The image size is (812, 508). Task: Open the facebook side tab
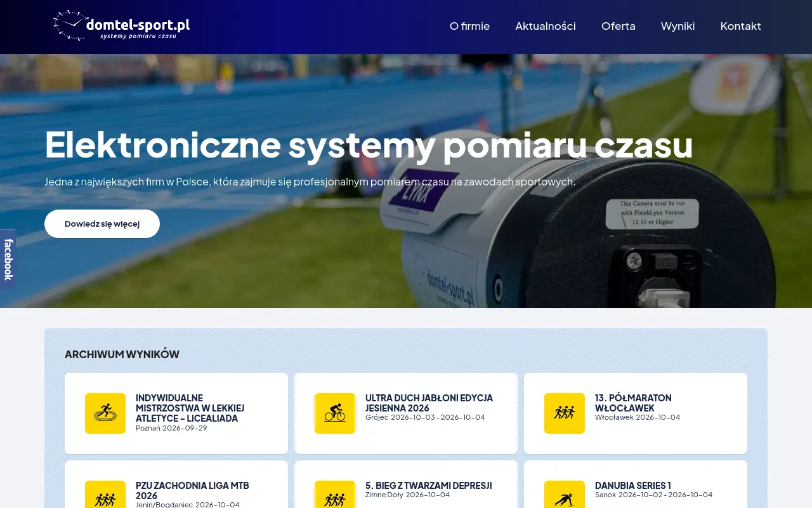tap(8, 259)
